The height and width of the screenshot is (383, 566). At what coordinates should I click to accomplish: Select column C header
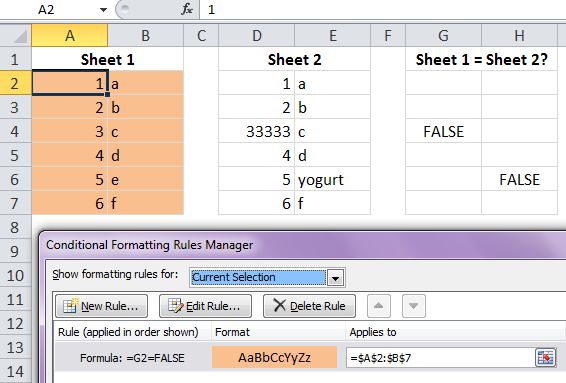pyautogui.click(x=201, y=35)
